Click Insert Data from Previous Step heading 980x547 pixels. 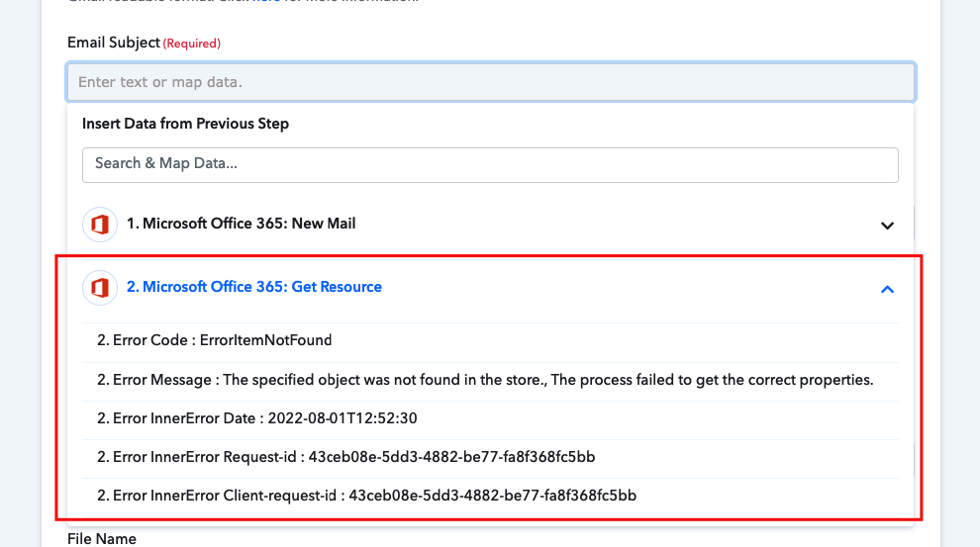click(x=186, y=124)
